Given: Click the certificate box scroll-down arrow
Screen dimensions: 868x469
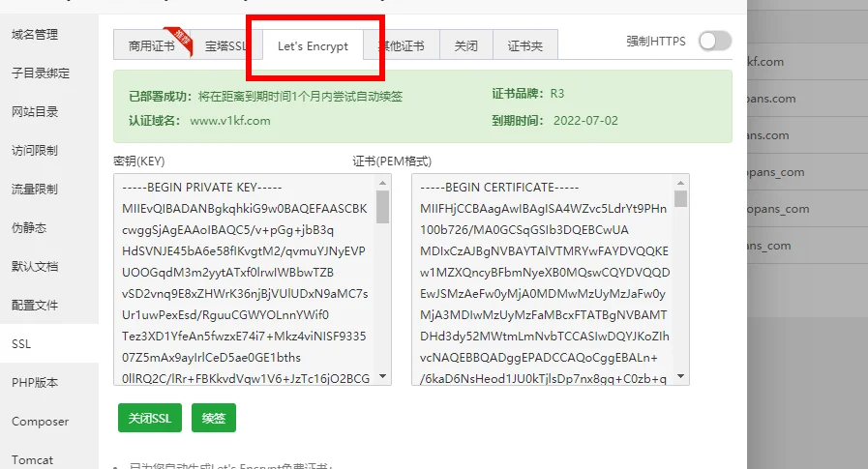Looking at the screenshot, I should click(x=681, y=376).
